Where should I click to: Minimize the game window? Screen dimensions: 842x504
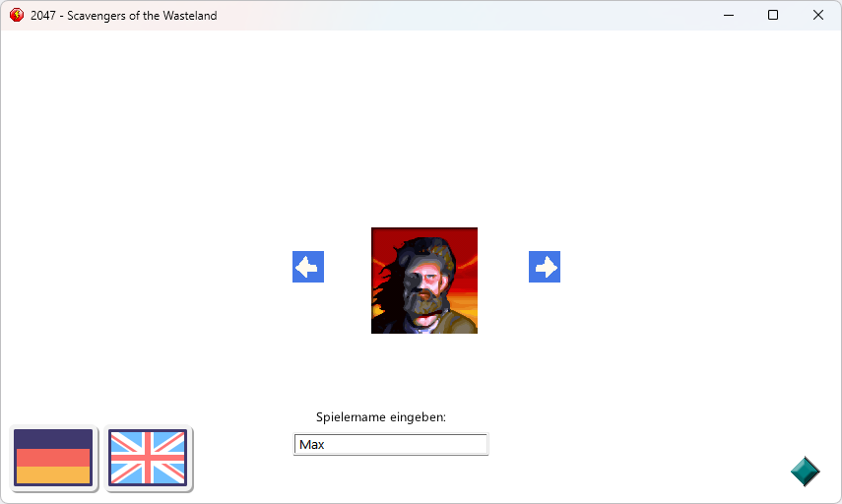pyautogui.click(x=729, y=16)
